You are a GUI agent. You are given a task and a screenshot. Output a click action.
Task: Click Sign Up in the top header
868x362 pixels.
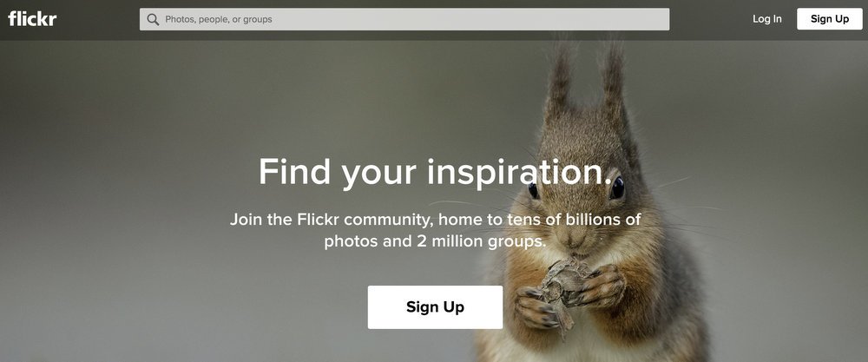click(x=829, y=19)
